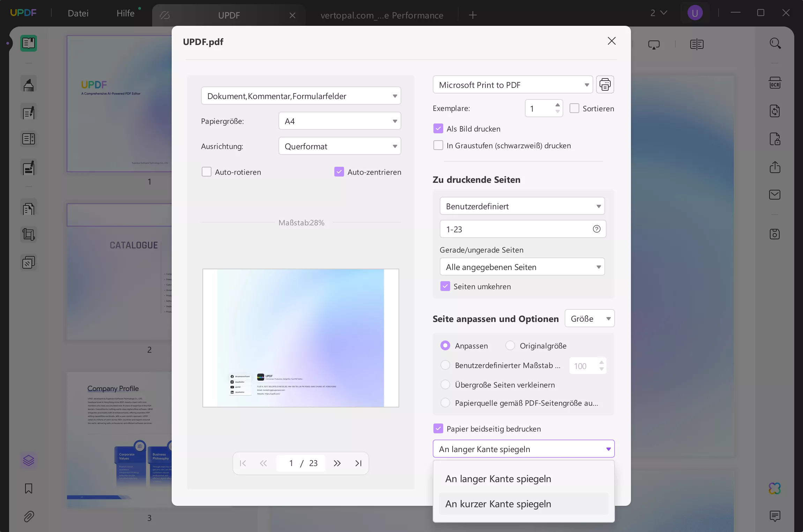803x532 pixels.
Task: Switch to vertopal.com Performance tab
Action: tap(381, 15)
